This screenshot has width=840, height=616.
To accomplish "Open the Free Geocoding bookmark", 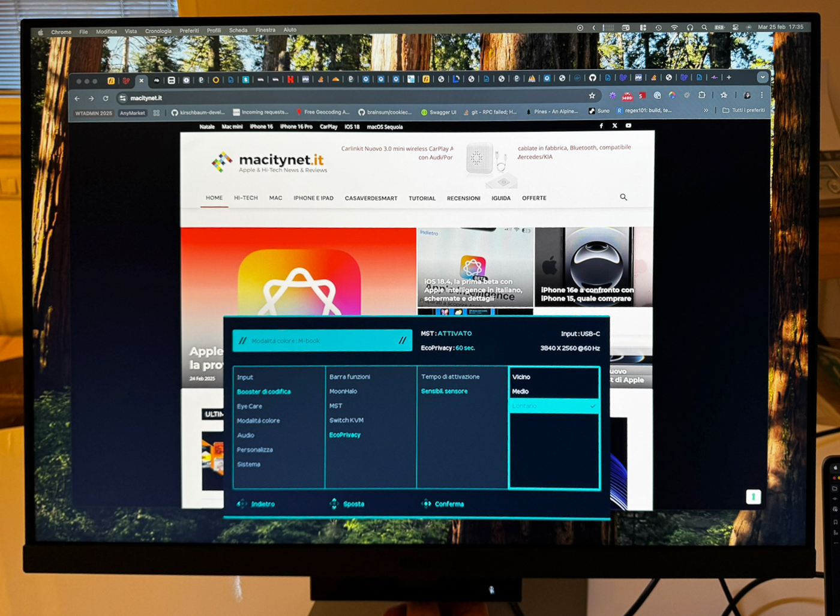I will [323, 112].
